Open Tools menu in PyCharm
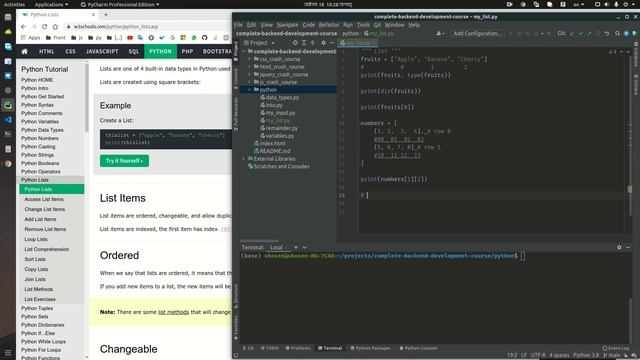Image resolution: width=640 pixels, height=360 pixels. (363, 25)
